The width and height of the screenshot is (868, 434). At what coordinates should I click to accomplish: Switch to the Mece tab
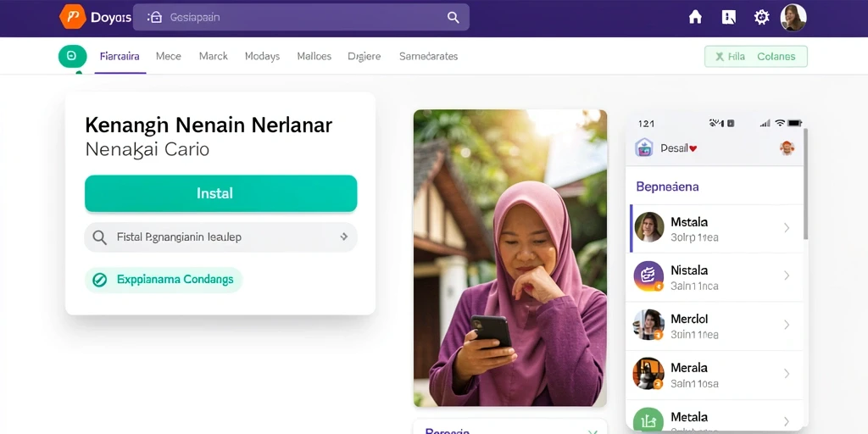[x=169, y=57]
